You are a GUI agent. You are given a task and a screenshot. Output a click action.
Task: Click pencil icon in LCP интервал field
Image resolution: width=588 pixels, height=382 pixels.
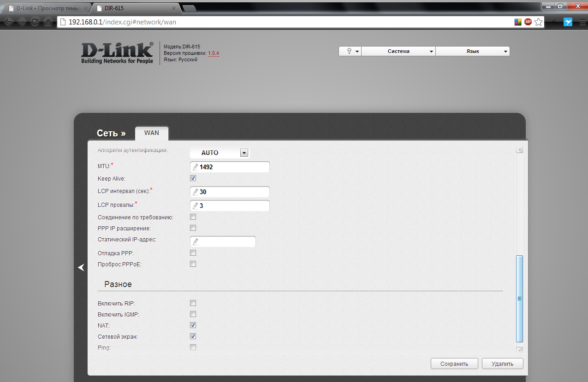click(x=196, y=192)
